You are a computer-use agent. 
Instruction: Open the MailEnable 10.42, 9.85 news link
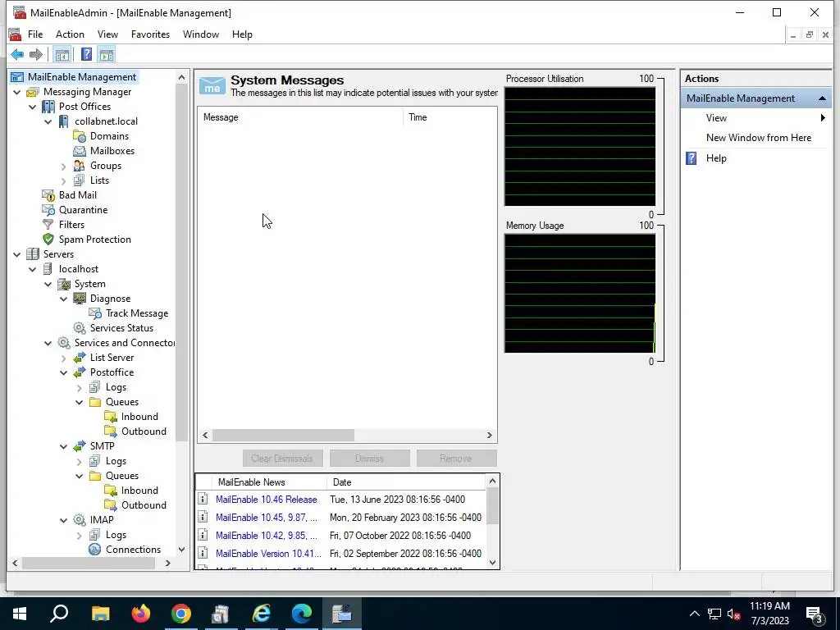[267, 535]
